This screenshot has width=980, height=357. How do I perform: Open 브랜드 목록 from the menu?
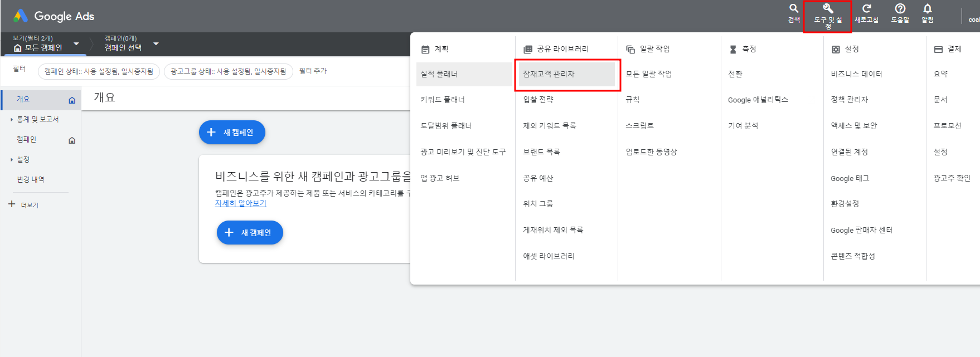(541, 151)
